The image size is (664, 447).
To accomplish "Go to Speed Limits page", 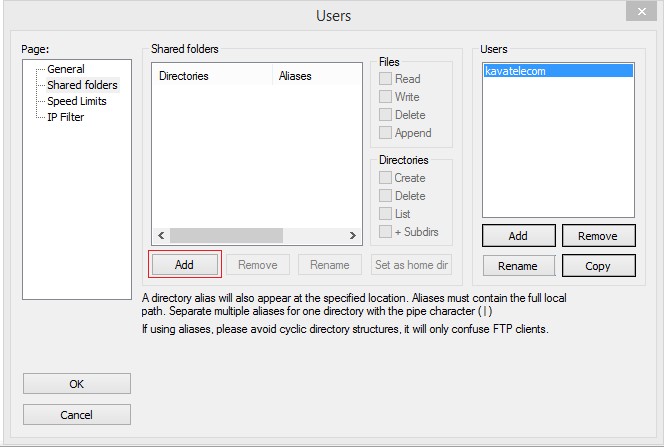I will [76, 101].
